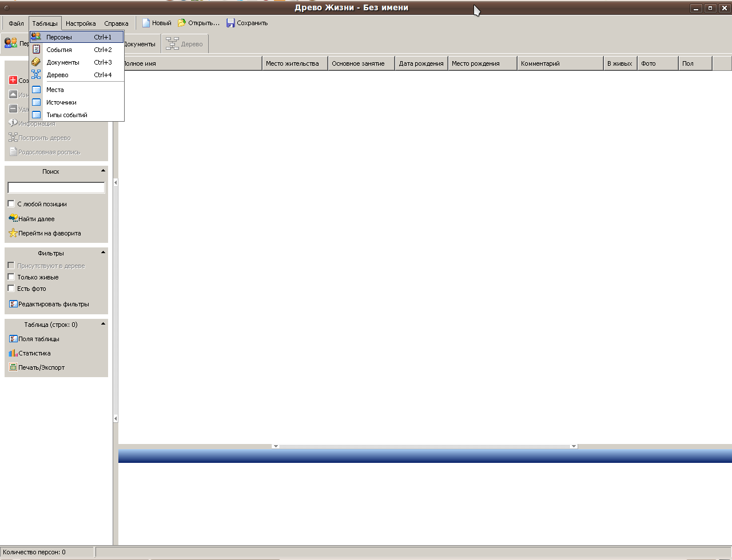Sort by Место жительства column header
The image size is (732, 560).
(295, 63)
